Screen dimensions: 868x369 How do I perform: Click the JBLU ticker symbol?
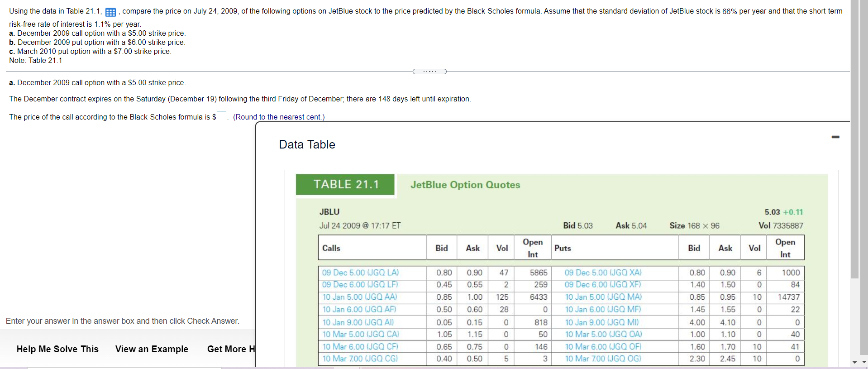(329, 212)
